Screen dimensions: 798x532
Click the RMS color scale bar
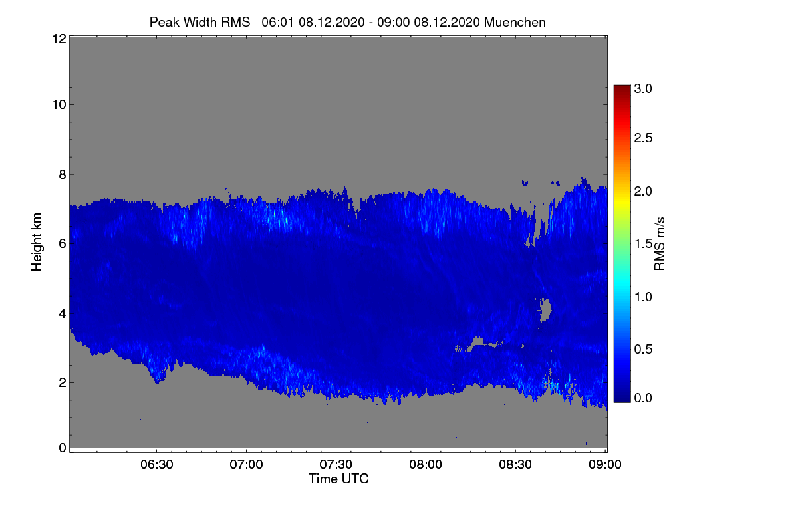[x=622, y=243]
